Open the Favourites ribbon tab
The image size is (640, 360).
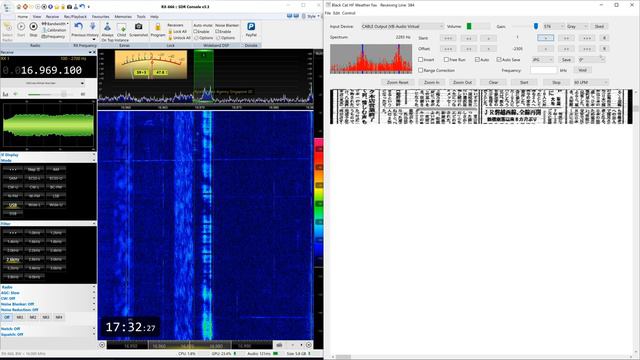click(x=100, y=17)
